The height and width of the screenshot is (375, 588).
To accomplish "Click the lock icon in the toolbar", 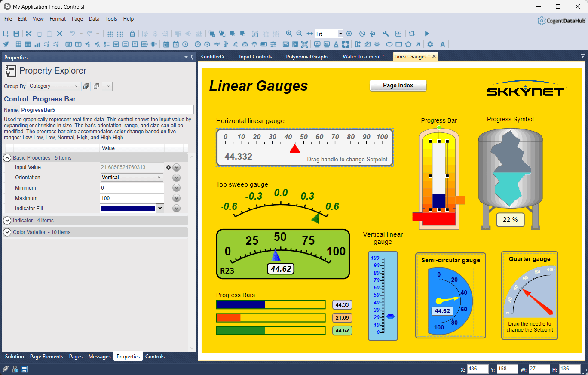I will [x=132, y=34].
